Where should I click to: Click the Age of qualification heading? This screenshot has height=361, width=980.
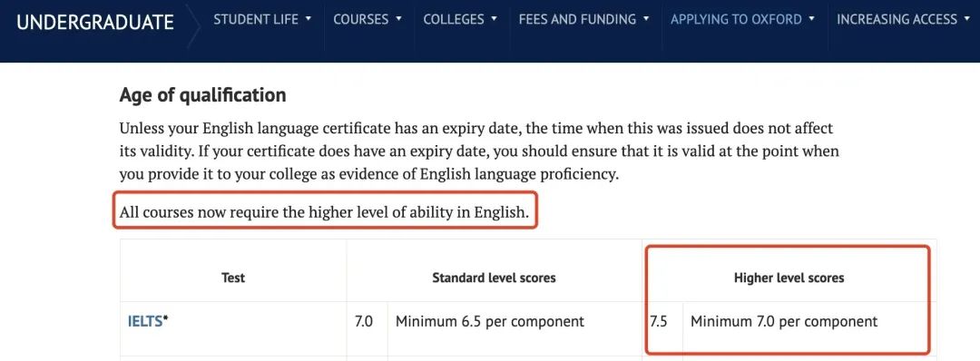point(202,95)
